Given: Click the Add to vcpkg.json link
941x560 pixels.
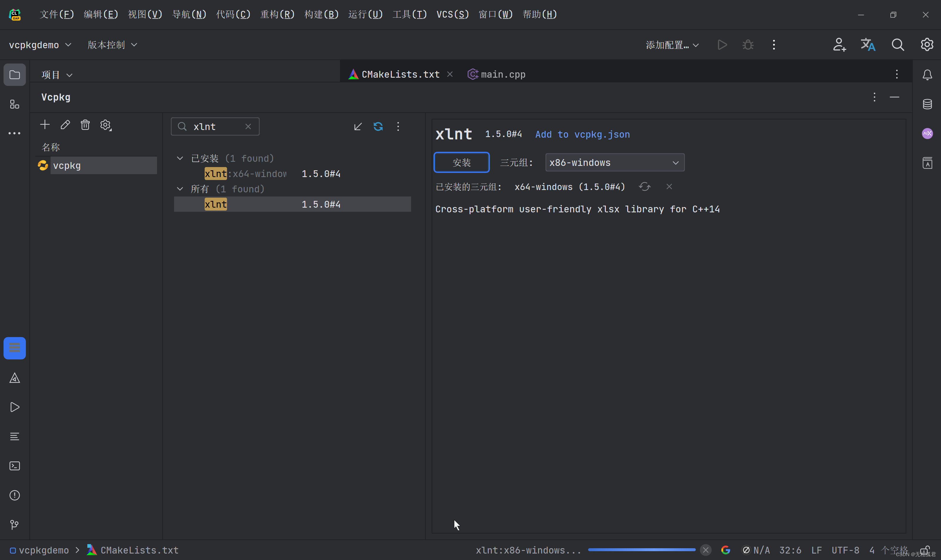Looking at the screenshot, I should (x=582, y=134).
